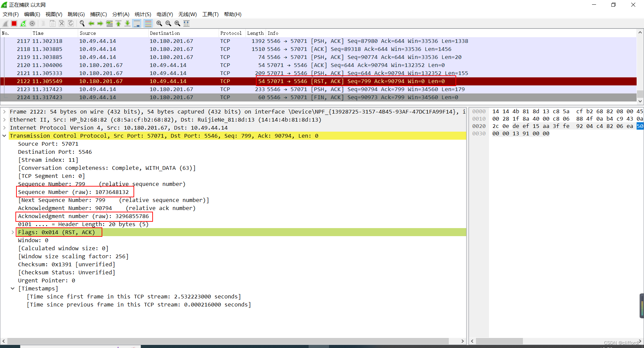Screen dimensions: 644x348
Task: Open the 无线(W) menu
Action: (187, 14)
